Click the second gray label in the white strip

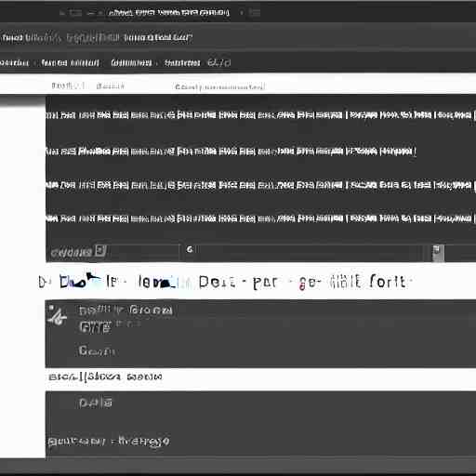(x=111, y=86)
